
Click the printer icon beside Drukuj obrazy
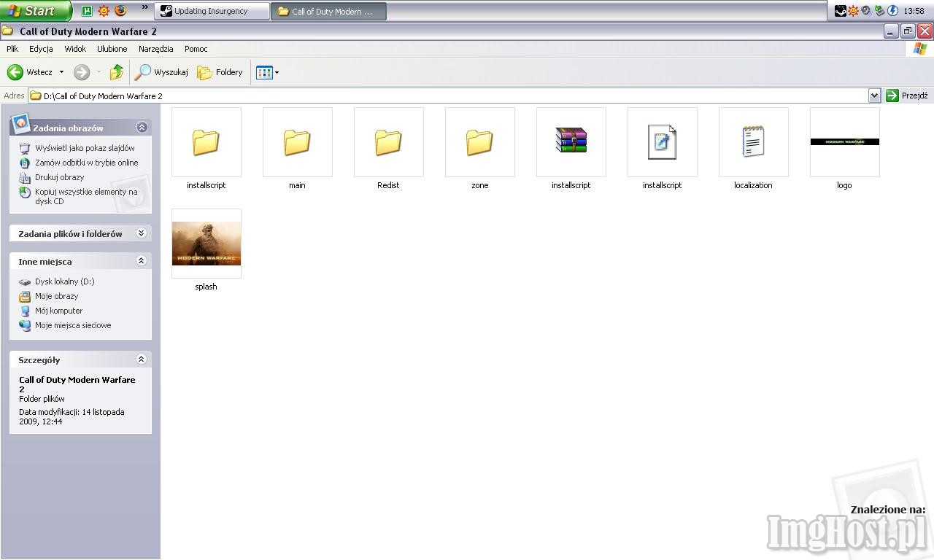pos(25,177)
